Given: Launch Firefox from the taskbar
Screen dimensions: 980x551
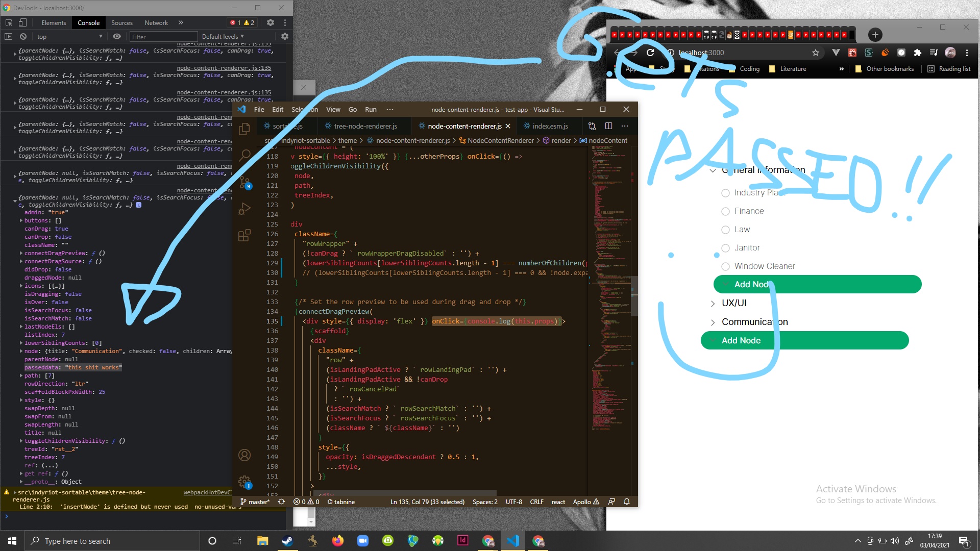Looking at the screenshot, I should click(338, 541).
